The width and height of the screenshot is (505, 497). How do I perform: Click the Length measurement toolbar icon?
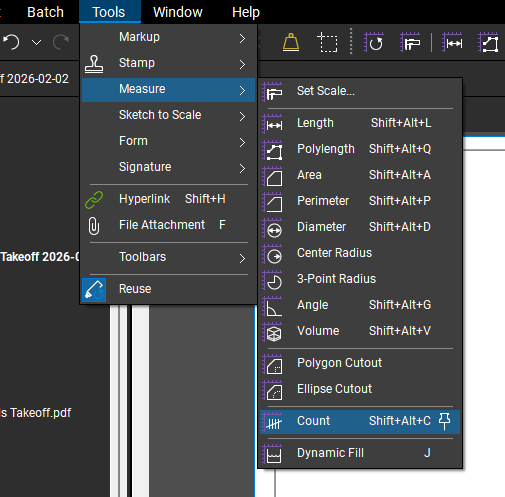[452, 42]
